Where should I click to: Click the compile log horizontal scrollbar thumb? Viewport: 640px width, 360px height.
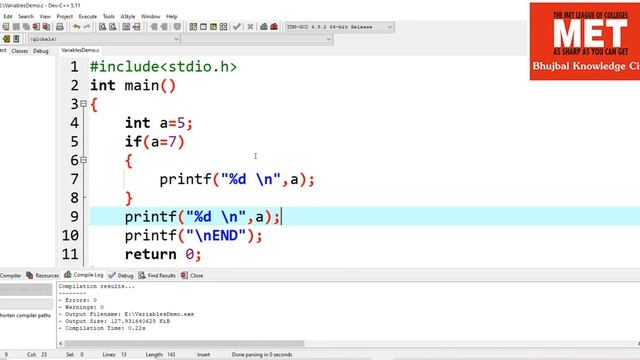pyautogui.click(x=184, y=344)
